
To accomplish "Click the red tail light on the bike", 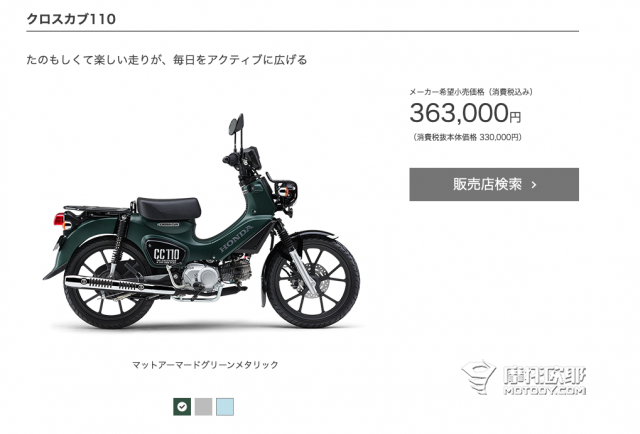I will pyautogui.click(x=59, y=219).
